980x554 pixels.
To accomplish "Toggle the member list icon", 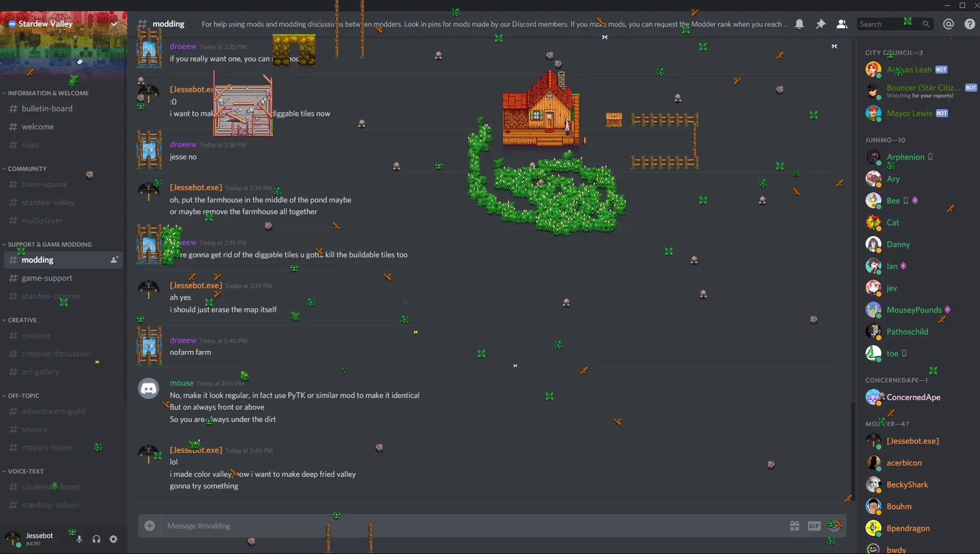I will tap(842, 24).
